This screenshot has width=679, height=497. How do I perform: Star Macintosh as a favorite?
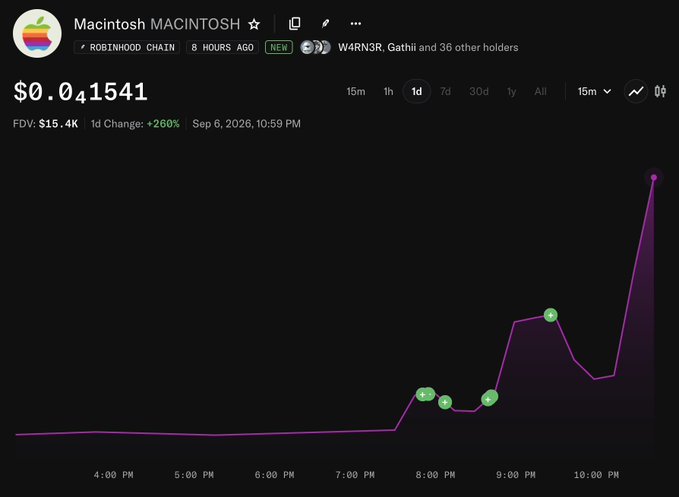(x=254, y=24)
